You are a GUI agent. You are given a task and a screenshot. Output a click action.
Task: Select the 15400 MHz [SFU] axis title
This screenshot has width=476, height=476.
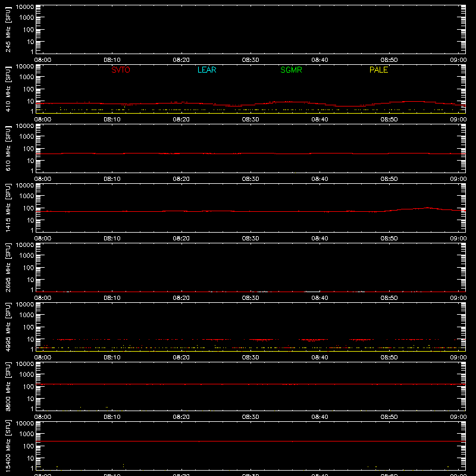(8, 446)
